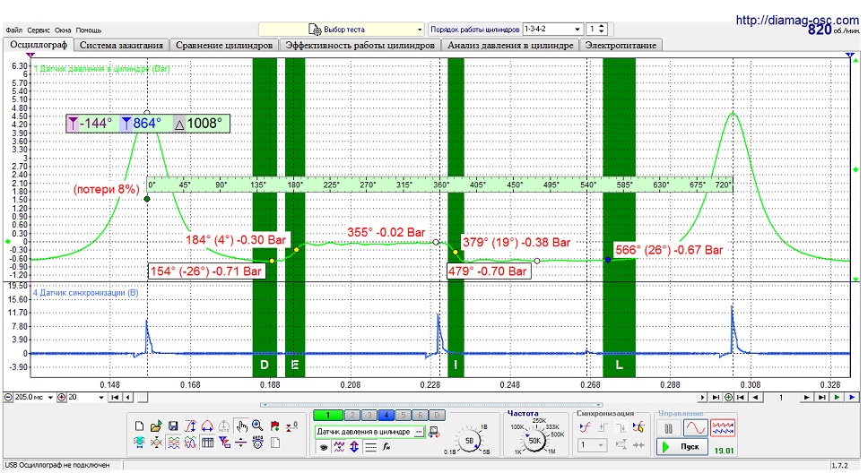
Task: Expand cylinder firing order 1-3-4-2 dropdown
Action: (x=577, y=29)
